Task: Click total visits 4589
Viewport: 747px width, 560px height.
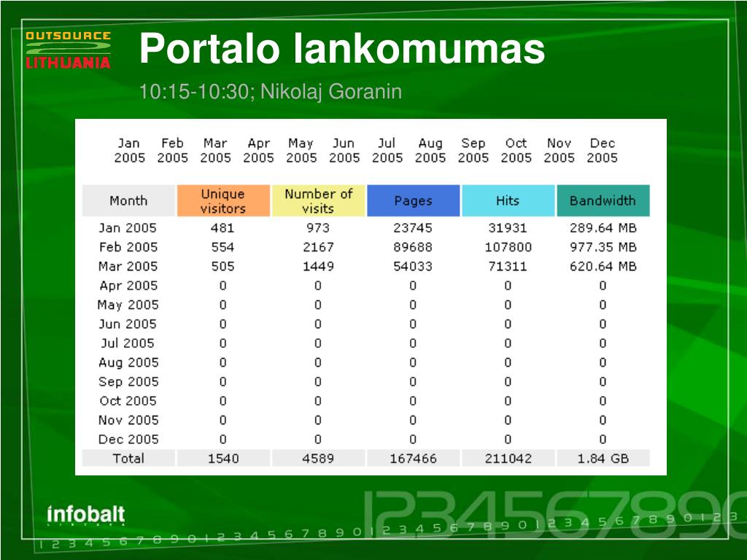Action: tap(318, 458)
